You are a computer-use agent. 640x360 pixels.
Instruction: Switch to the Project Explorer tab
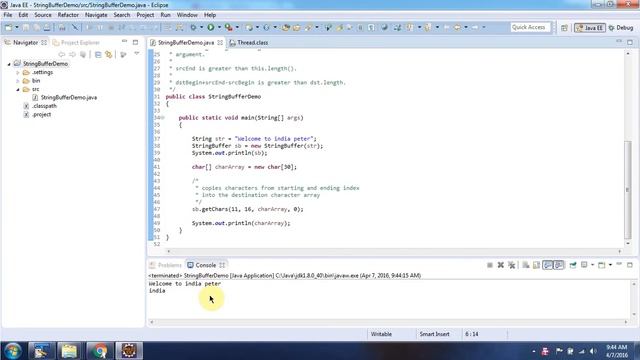click(x=76, y=42)
